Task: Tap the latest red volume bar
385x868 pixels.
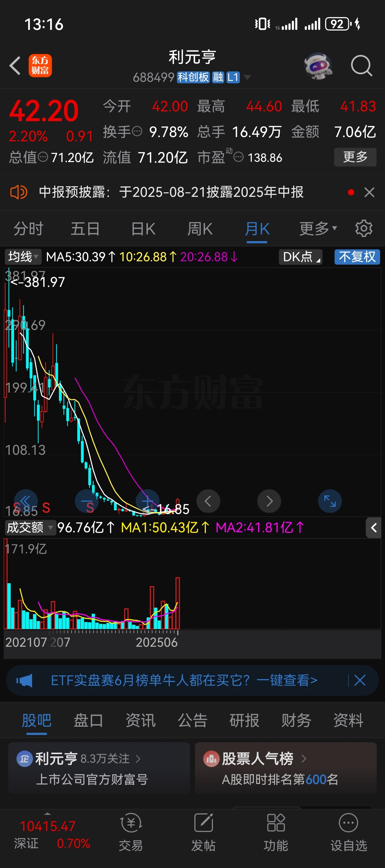Action: tap(178, 603)
